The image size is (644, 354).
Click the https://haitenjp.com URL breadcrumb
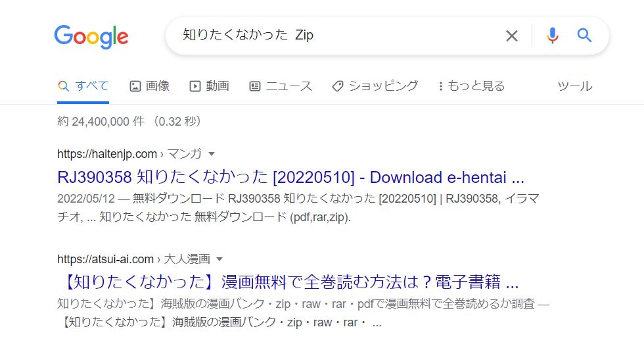[x=107, y=154]
